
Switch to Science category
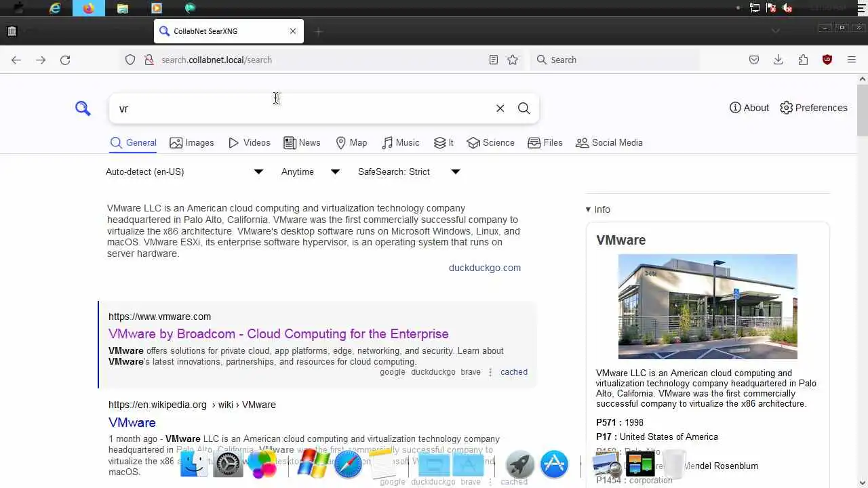coord(491,143)
